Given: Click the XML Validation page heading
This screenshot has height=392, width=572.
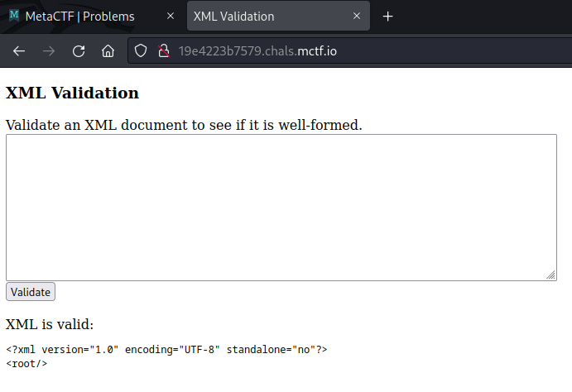Looking at the screenshot, I should (72, 93).
